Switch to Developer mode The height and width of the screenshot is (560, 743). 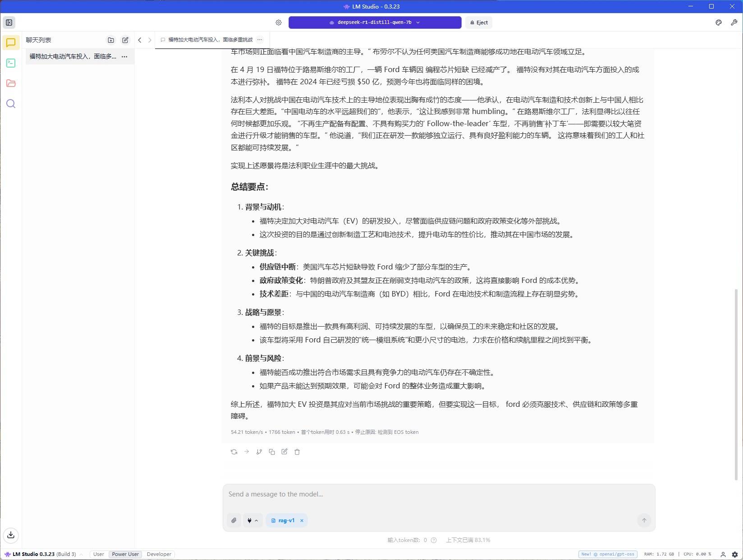159,554
